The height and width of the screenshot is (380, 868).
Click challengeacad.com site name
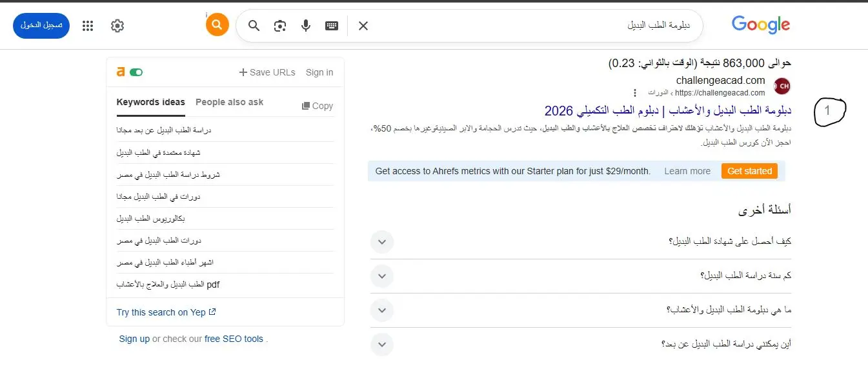click(x=721, y=81)
